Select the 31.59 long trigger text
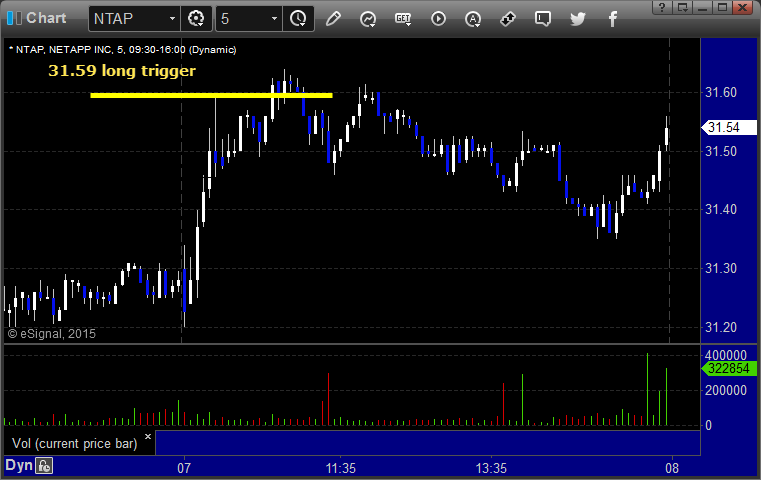The height and width of the screenshot is (480, 761). [x=122, y=71]
